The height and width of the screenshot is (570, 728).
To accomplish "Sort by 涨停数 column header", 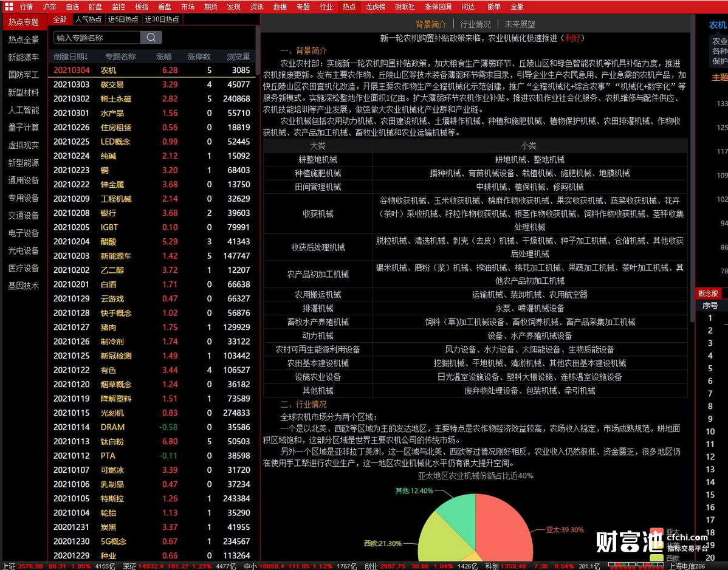I will point(199,57).
